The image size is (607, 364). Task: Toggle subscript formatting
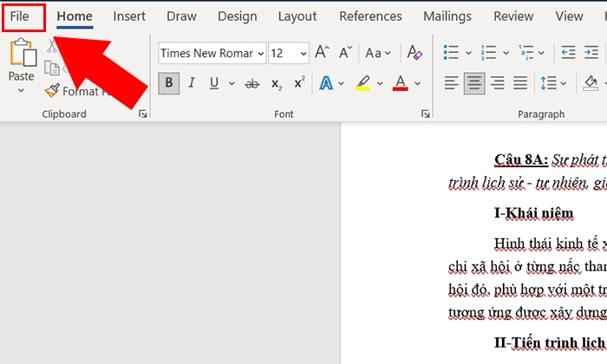277,83
